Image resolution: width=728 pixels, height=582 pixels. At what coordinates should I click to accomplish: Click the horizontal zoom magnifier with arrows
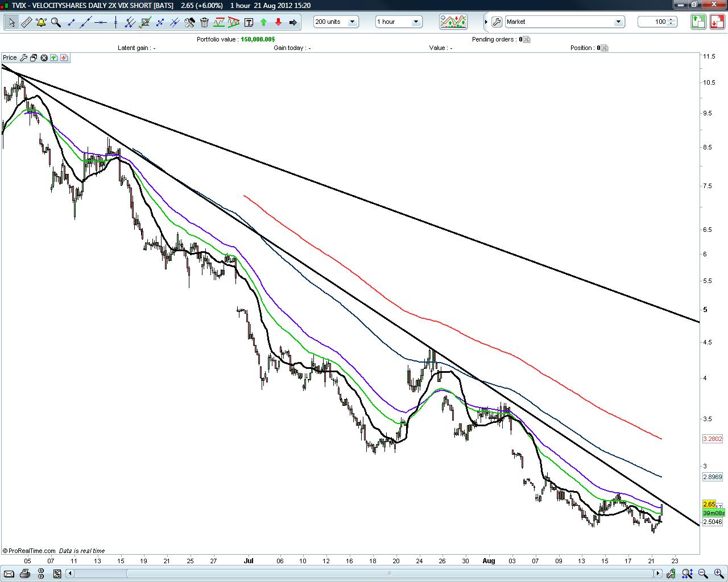pyautogui.click(x=687, y=573)
